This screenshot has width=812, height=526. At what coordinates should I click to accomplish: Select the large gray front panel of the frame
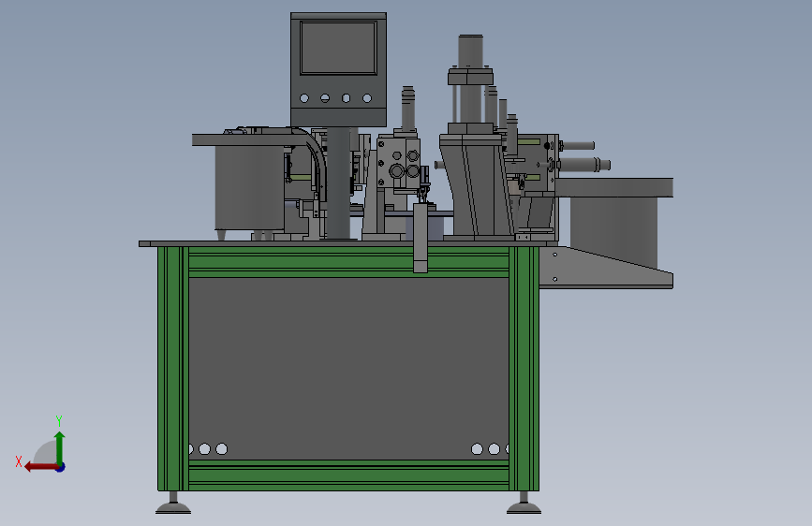[x=348, y=369]
